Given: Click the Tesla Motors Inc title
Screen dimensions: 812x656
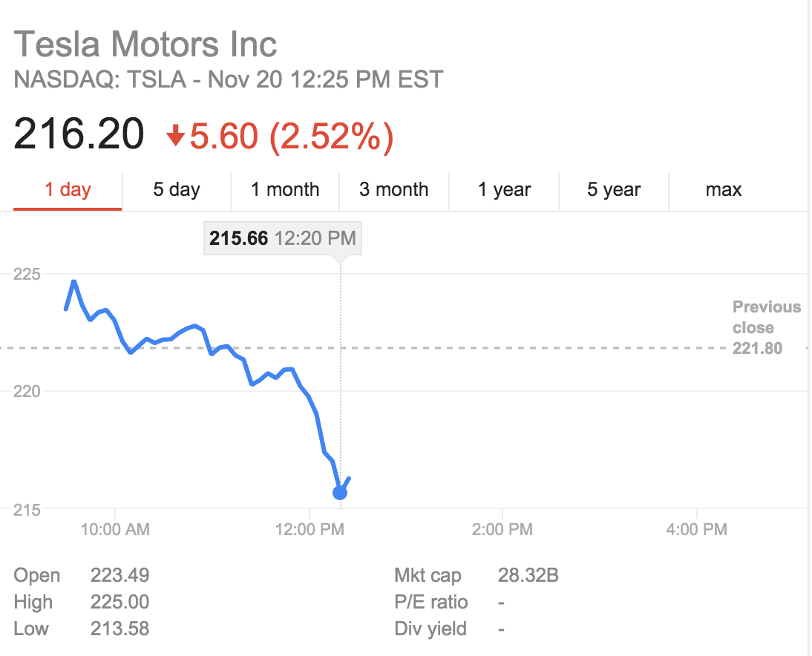Looking at the screenshot, I should (145, 44).
